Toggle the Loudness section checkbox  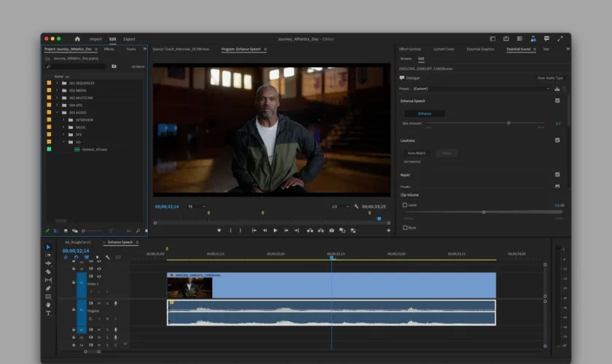(557, 140)
